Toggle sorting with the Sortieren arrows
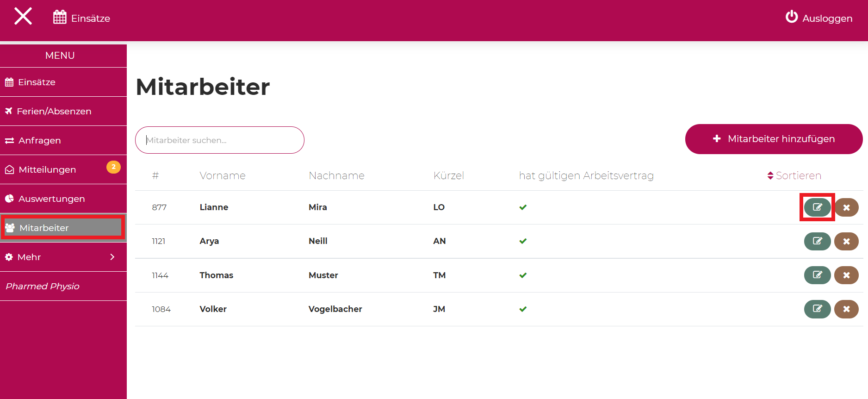 click(770, 176)
